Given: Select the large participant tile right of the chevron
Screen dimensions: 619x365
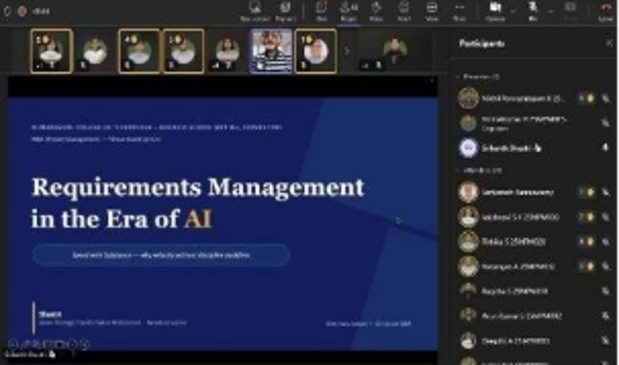Looking at the screenshot, I should click(x=395, y=51).
